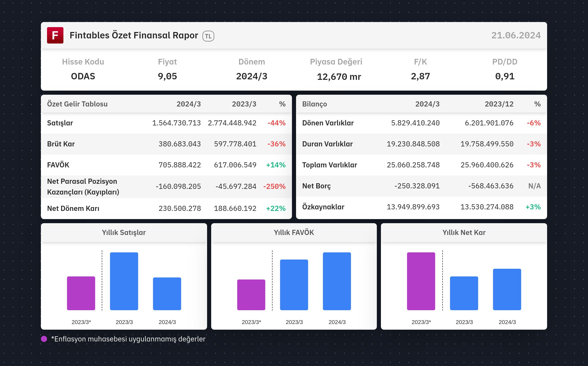This screenshot has height=366, width=588.
Task: Click the Yıllık Net Kar chart title
Action: [464, 232]
